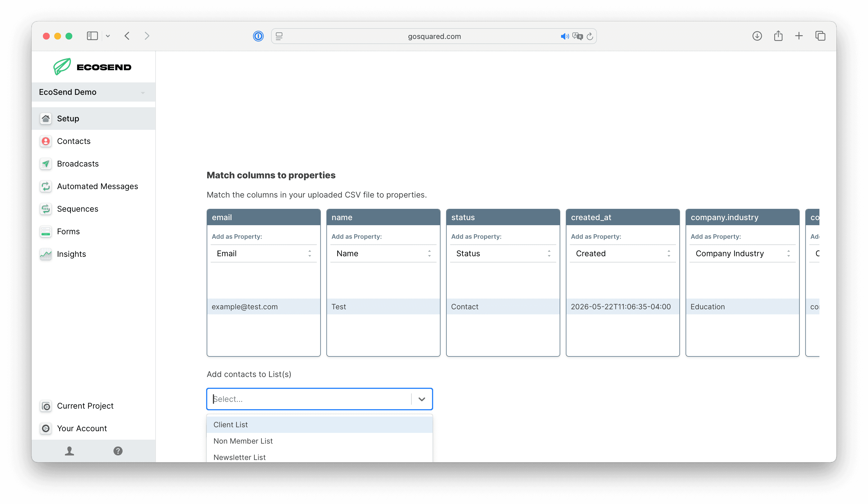This screenshot has width=868, height=504.
Task: Go to Insights page
Action: 94,254
